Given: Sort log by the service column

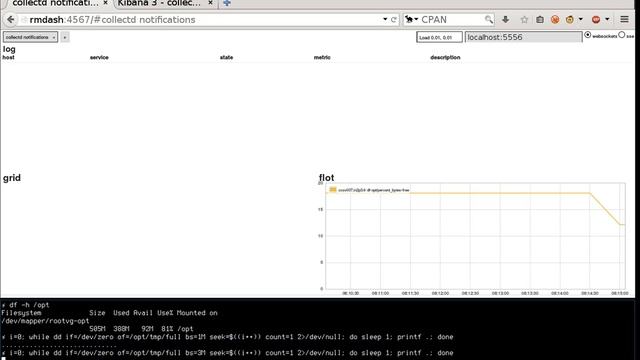Looking at the screenshot, I should (99, 58).
